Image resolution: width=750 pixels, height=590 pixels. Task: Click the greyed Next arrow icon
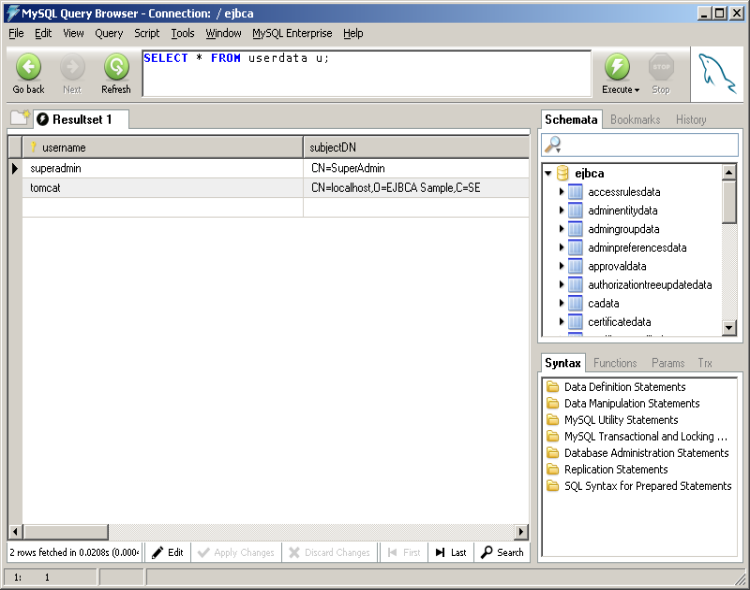pos(72,67)
